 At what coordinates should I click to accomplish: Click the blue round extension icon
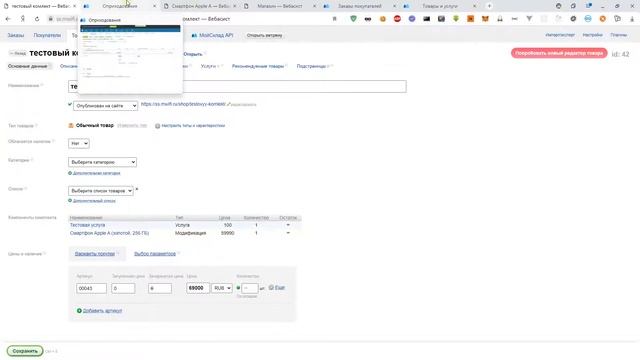coord(588,19)
